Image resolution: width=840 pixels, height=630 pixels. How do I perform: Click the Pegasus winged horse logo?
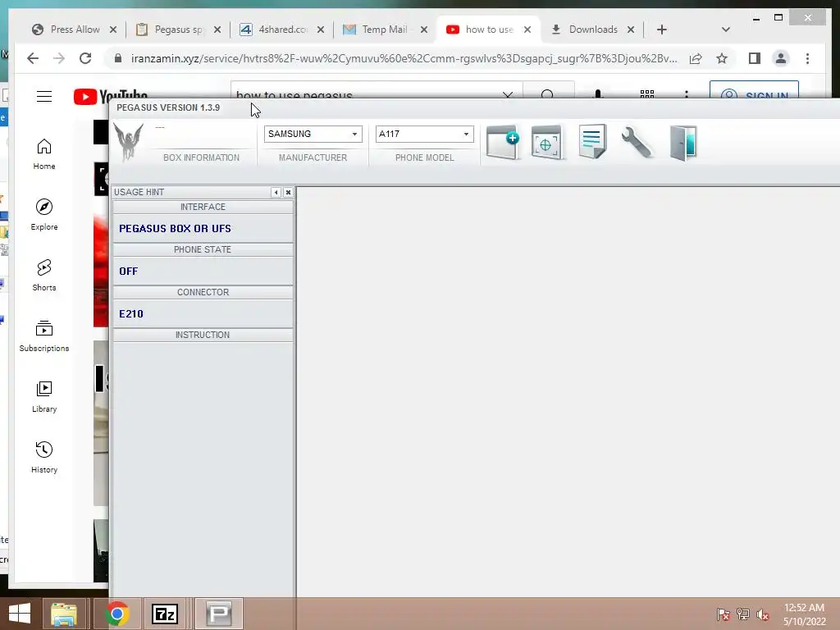click(x=129, y=142)
